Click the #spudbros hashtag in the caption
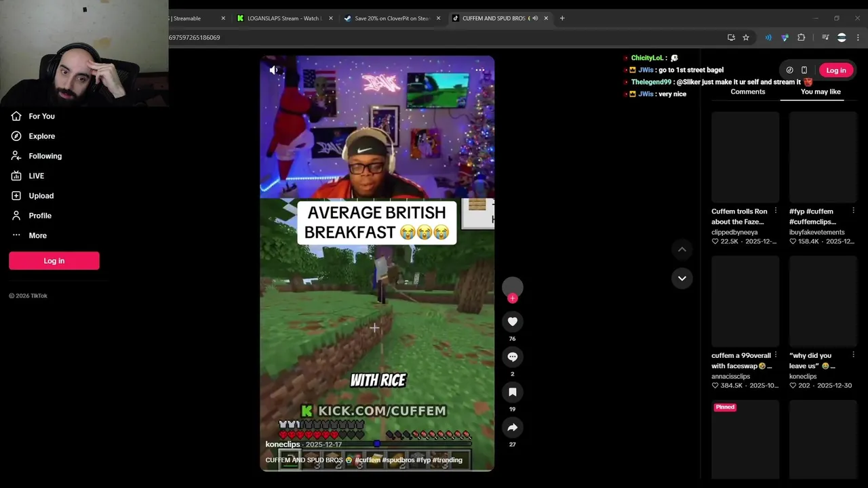The image size is (868, 488). 398,460
